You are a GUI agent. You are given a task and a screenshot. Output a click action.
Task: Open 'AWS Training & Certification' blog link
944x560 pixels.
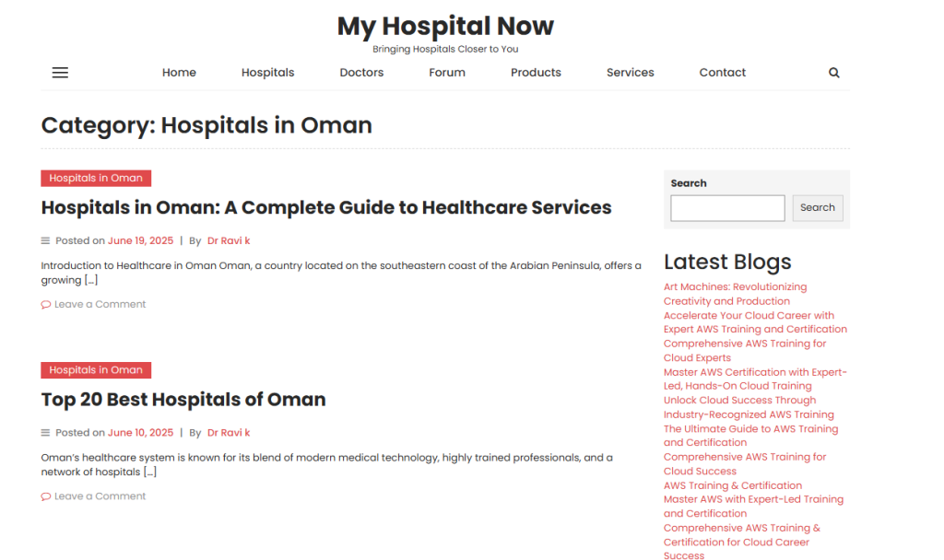coord(733,485)
